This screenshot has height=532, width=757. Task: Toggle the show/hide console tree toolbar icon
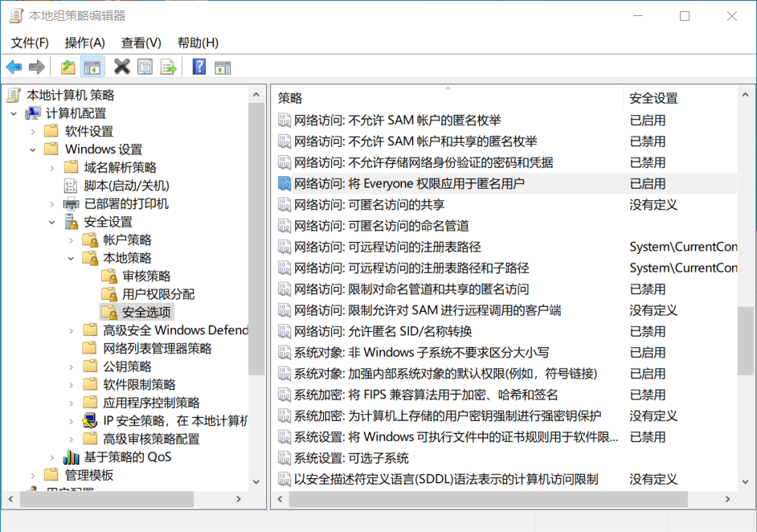92,67
